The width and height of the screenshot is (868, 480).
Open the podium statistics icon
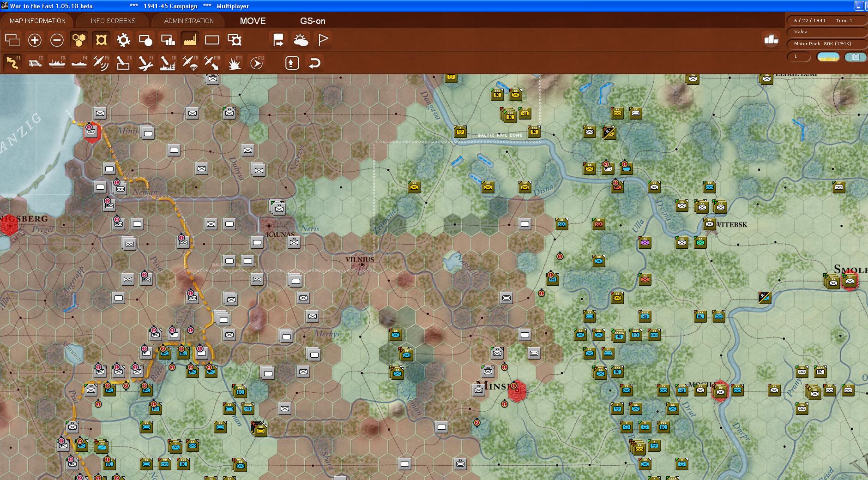771,40
